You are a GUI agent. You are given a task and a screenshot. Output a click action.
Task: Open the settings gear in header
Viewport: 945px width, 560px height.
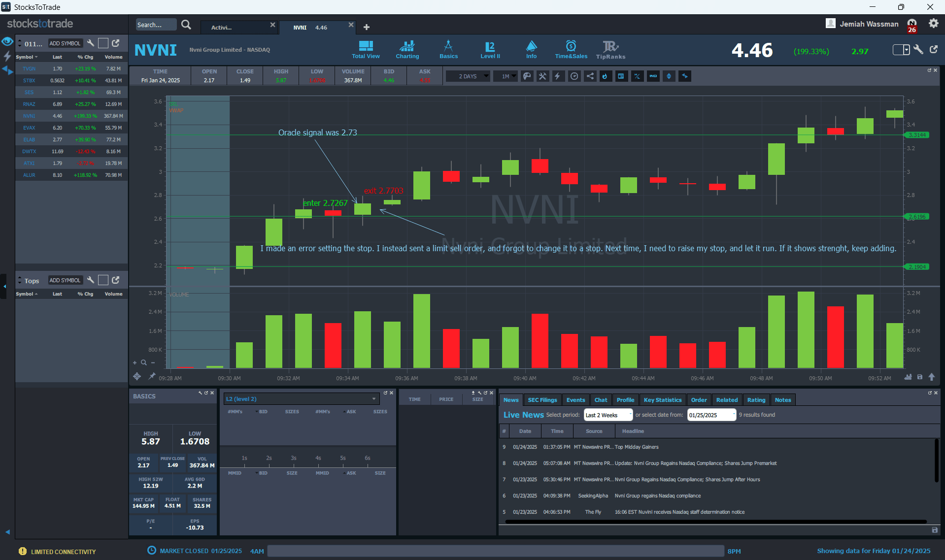933,24
